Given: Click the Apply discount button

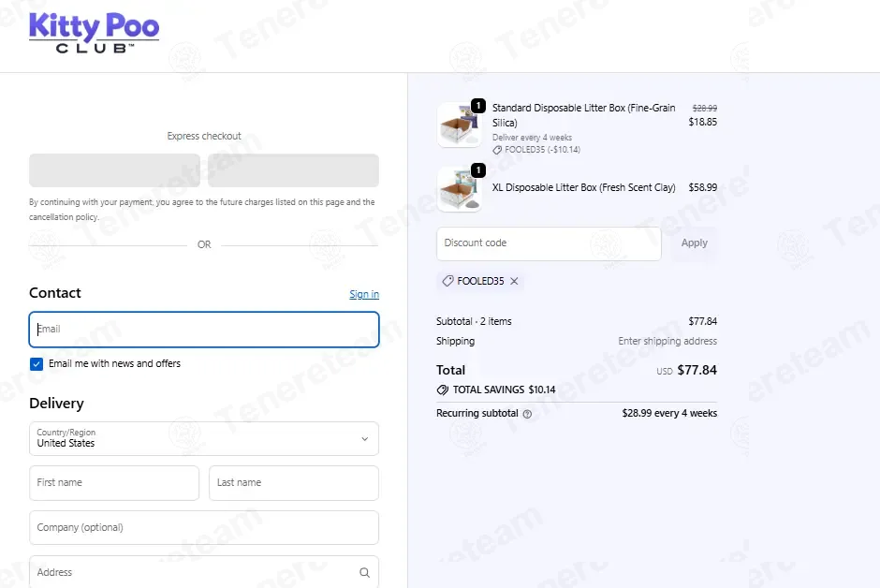Looking at the screenshot, I should (695, 243).
